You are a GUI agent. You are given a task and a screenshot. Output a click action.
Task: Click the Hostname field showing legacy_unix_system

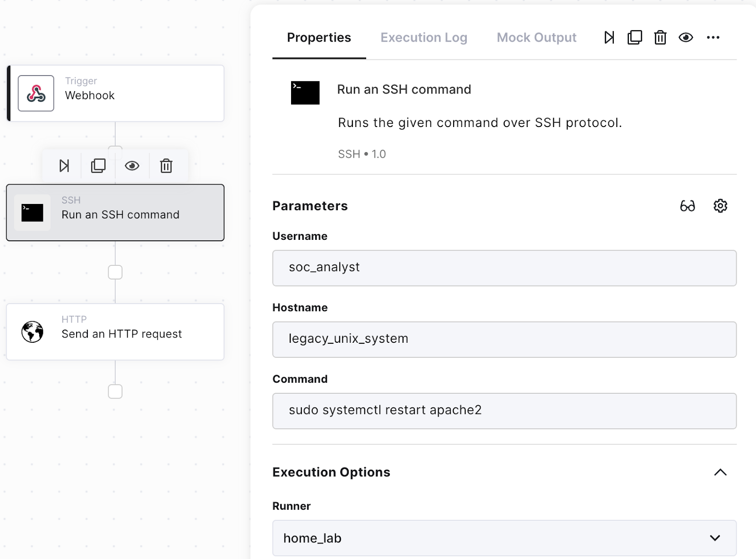tap(504, 339)
